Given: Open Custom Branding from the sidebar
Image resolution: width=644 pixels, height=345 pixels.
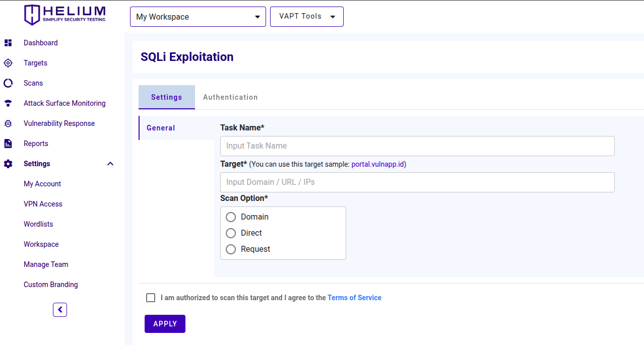Looking at the screenshot, I should click(x=50, y=284).
